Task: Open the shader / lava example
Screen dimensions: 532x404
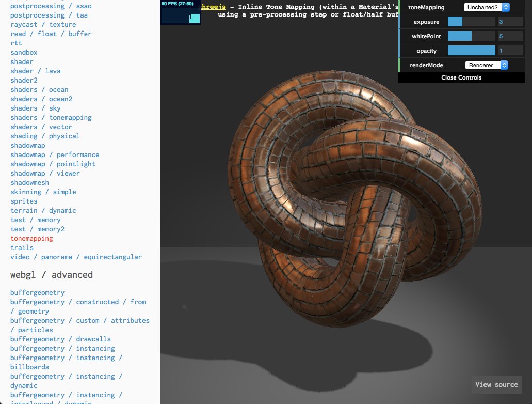Action: [35, 71]
